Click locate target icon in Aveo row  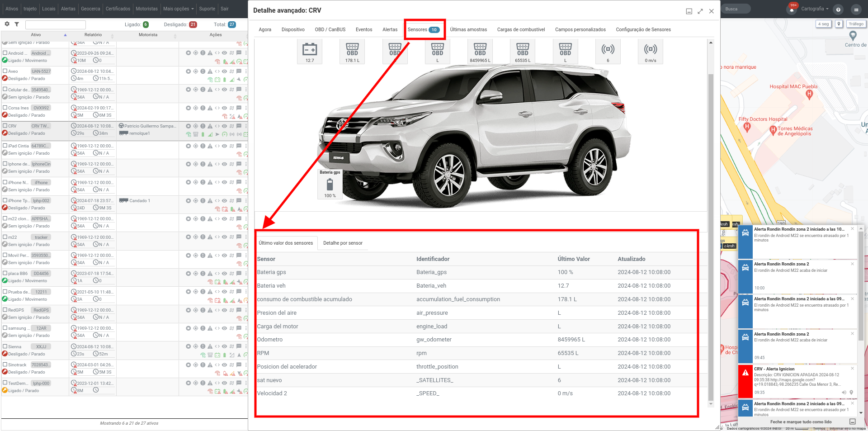tap(196, 71)
